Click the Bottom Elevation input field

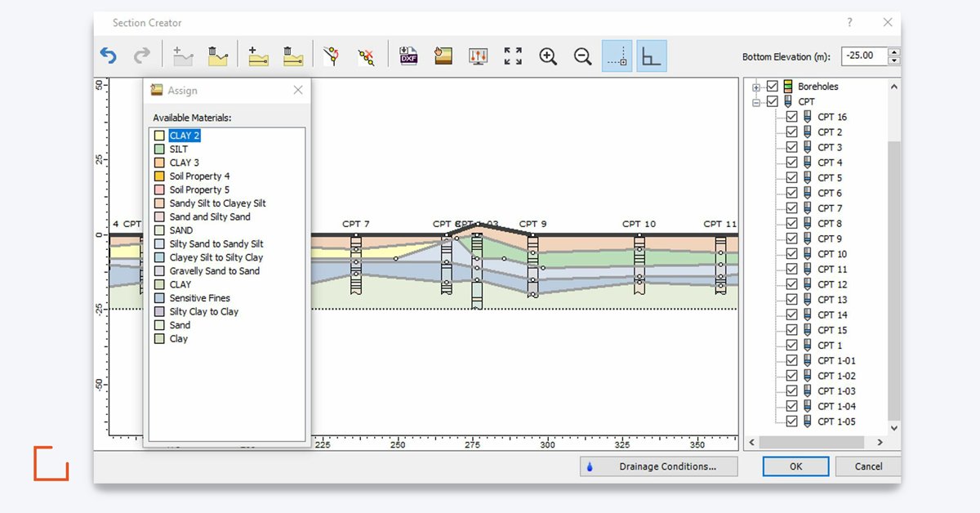[x=863, y=56]
